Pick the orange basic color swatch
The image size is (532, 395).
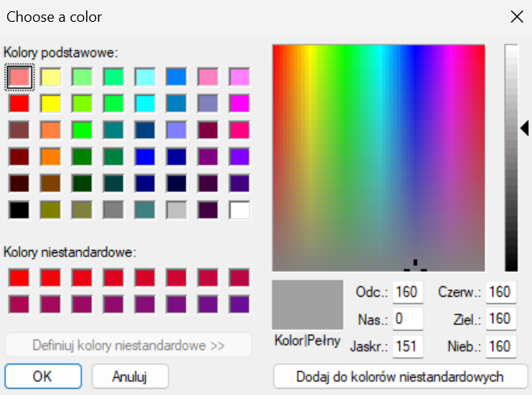(x=52, y=157)
